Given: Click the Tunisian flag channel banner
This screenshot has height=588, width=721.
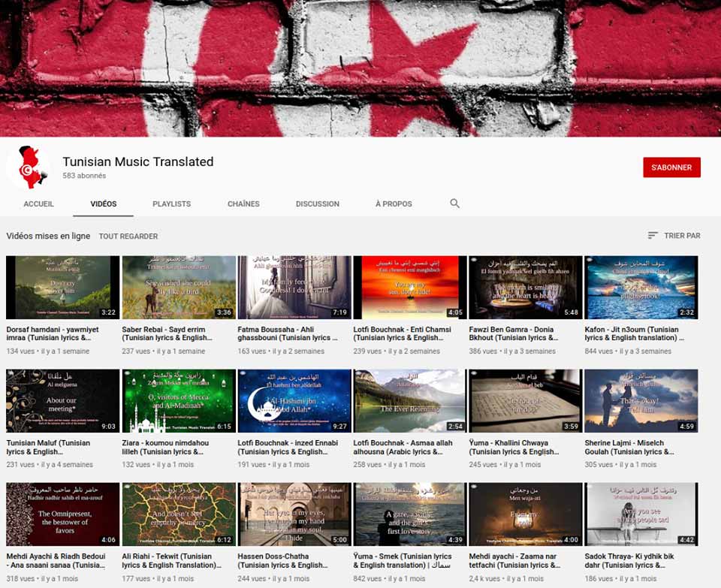Looking at the screenshot, I should (360, 68).
